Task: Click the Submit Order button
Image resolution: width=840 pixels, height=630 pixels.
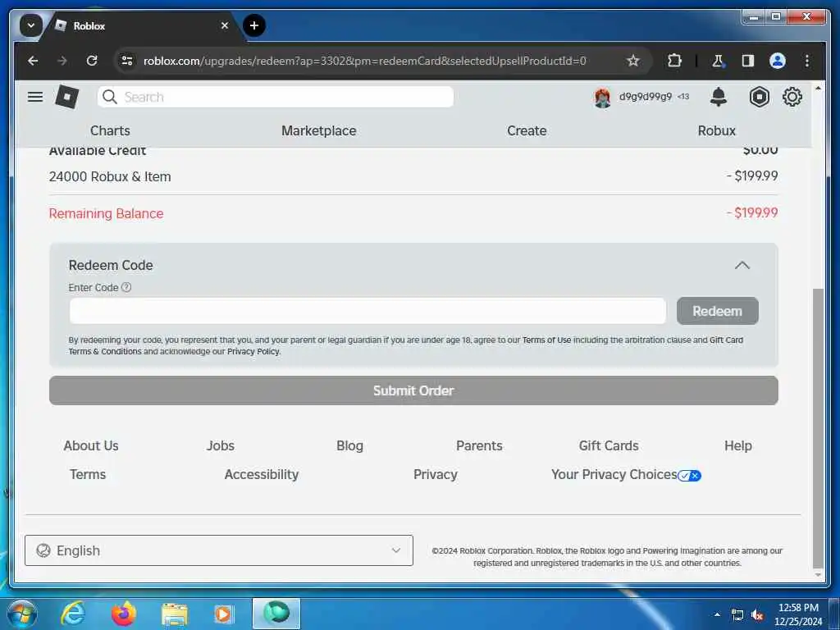Action: [x=413, y=390]
